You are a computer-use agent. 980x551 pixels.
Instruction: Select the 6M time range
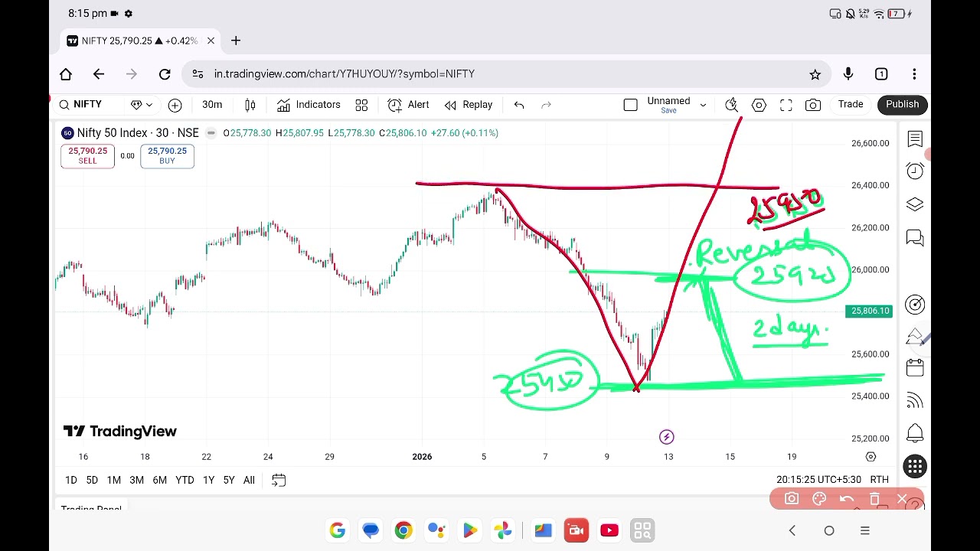pyautogui.click(x=159, y=480)
